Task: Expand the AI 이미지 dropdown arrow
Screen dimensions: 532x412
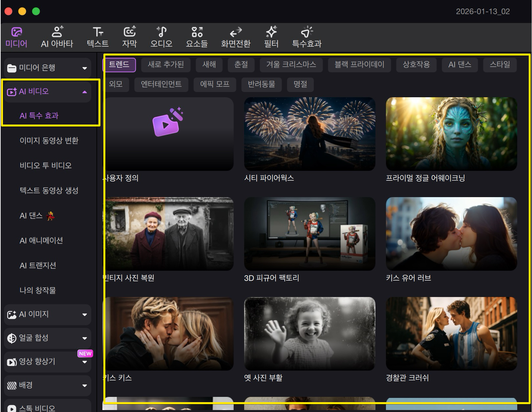Action: coord(85,315)
